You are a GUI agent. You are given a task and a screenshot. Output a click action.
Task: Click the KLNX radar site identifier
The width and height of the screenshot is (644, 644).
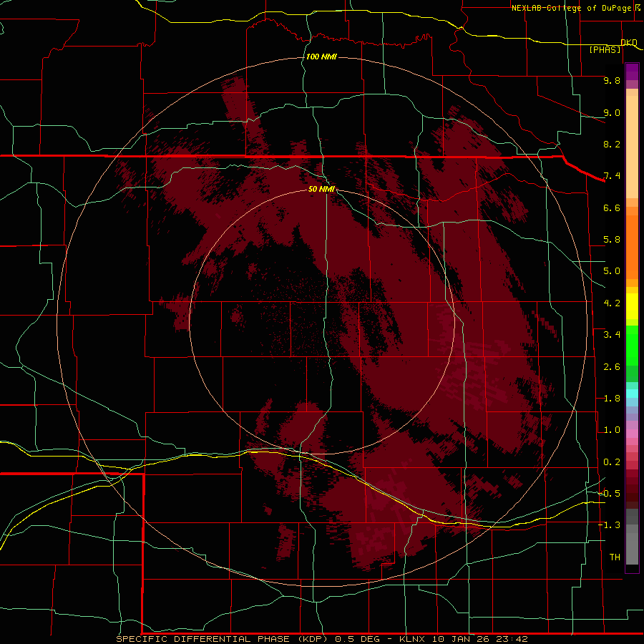tap(412, 639)
